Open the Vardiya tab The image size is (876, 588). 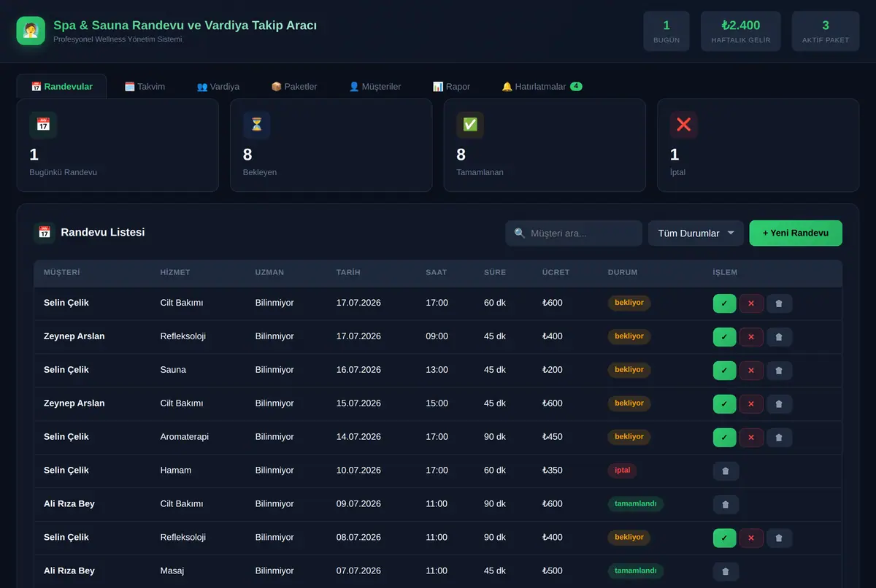coord(218,86)
